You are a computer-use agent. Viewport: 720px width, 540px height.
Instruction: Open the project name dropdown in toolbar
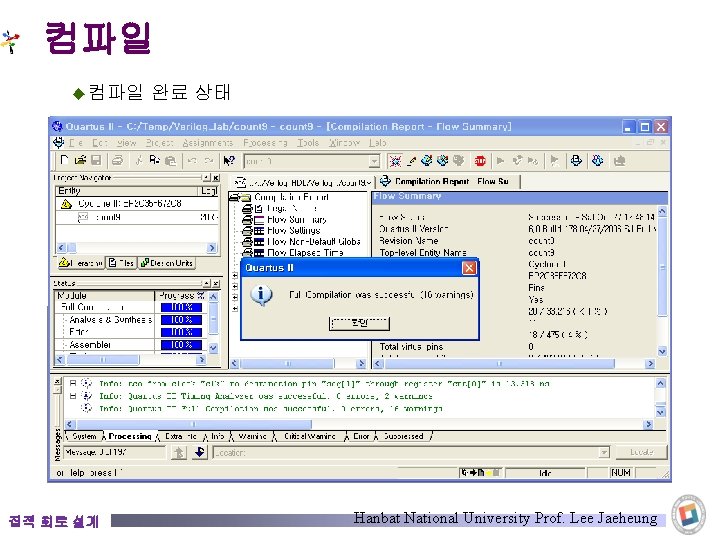(x=374, y=161)
